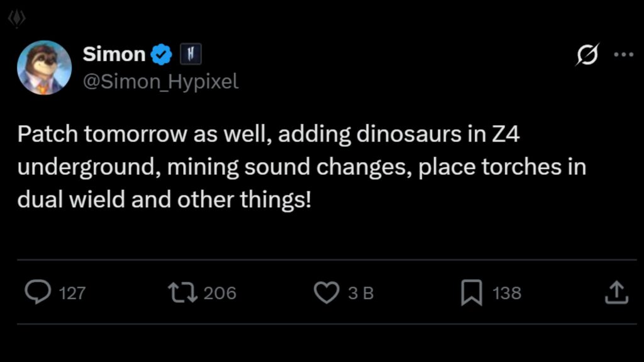Click the display name "Simon"
644x362 pixels.
click(x=114, y=55)
